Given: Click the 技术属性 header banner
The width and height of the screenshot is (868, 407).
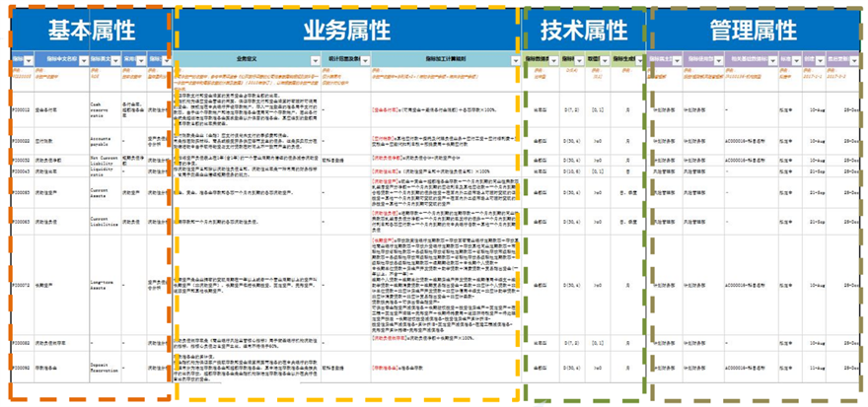Looking at the screenshot, I should [582, 31].
